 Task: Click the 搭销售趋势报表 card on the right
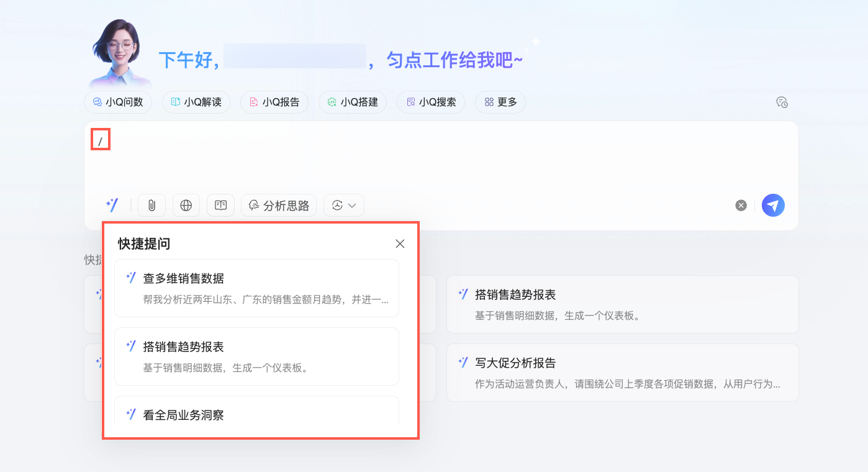622,304
